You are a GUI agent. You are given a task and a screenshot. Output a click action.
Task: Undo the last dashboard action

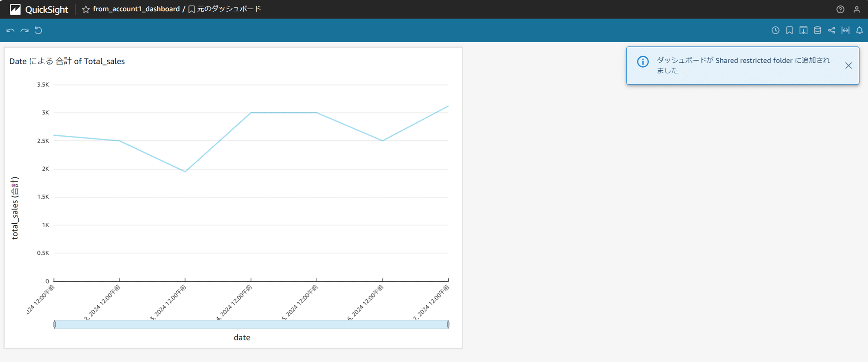coord(10,30)
